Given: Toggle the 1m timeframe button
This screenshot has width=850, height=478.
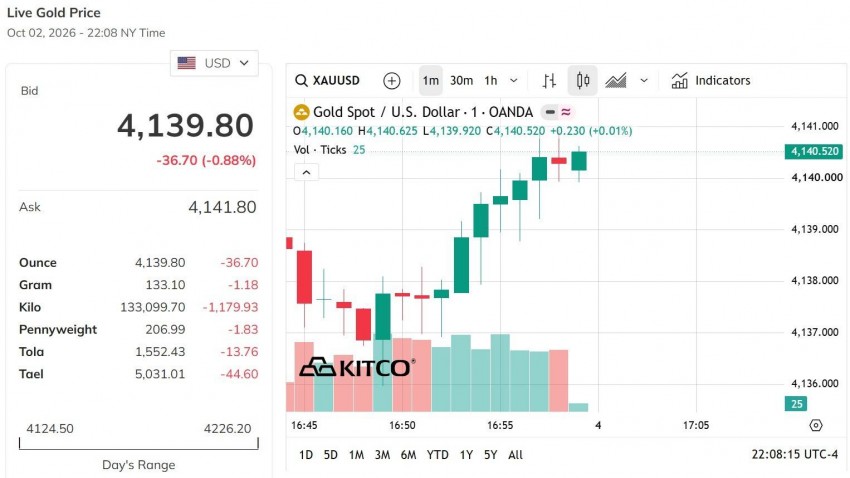Looking at the screenshot, I should coord(431,81).
